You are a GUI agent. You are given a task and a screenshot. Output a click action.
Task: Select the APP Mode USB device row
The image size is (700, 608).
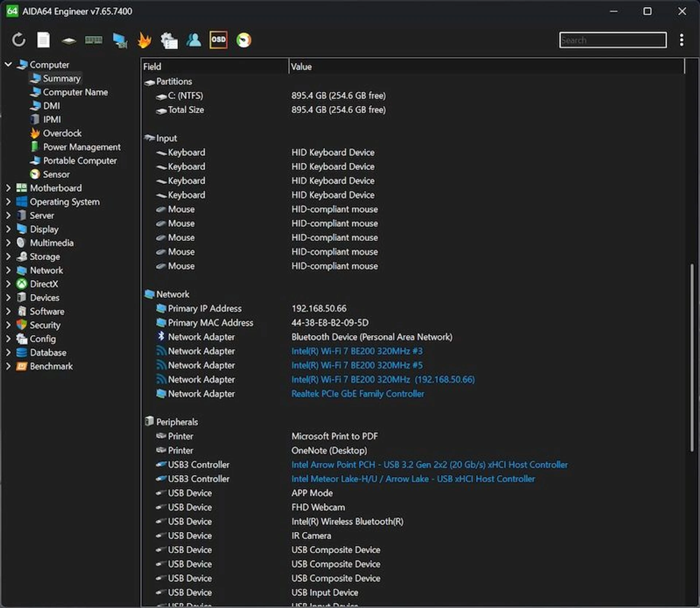[413, 493]
